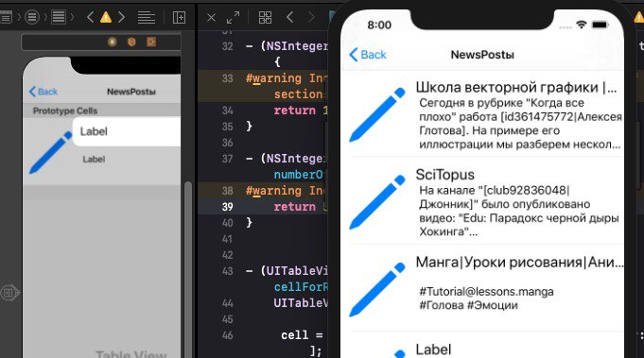
Task: Click the yellow view controller dock icon
Action: point(112,42)
